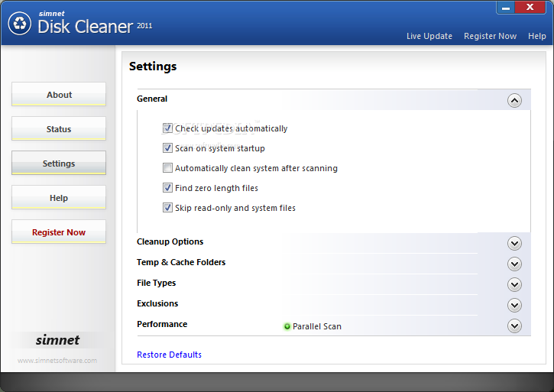Expand the File Types section
Screen dimensions: 554x392
(514, 284)
